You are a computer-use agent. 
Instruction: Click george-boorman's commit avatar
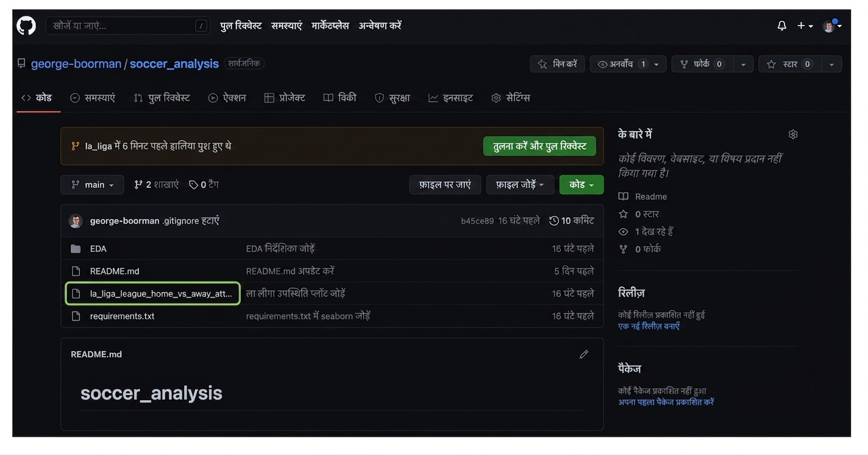[76, 221]
